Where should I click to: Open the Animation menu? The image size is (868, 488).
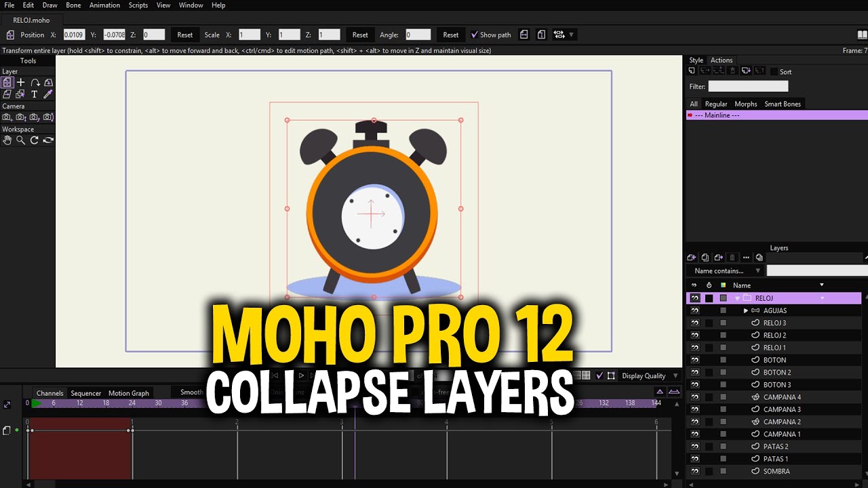[104, 5]
